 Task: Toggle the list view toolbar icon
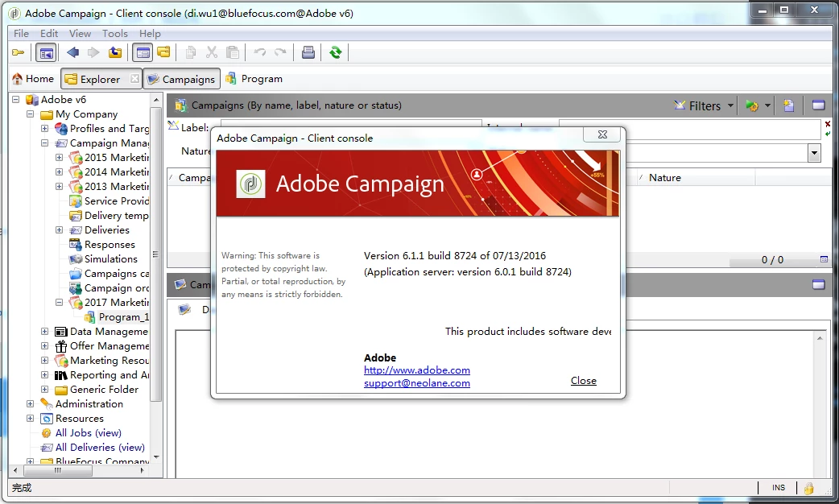coord(143,52)
